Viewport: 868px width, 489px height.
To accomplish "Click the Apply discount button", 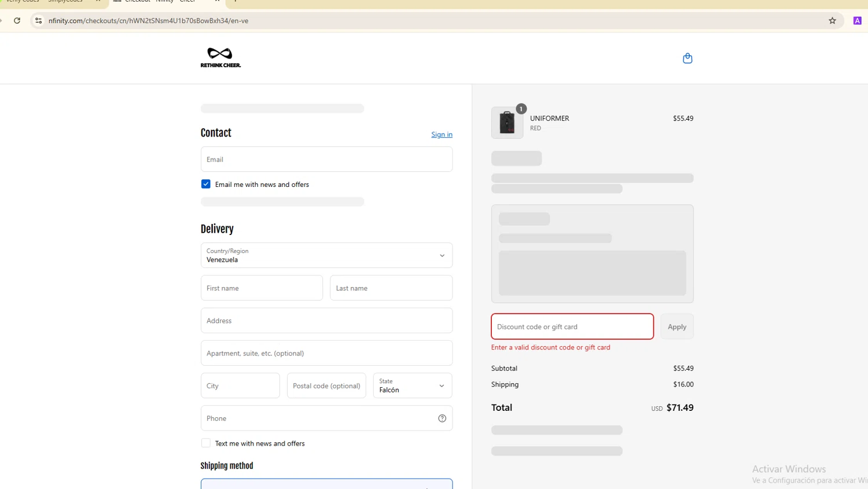I will coord(677,326).
